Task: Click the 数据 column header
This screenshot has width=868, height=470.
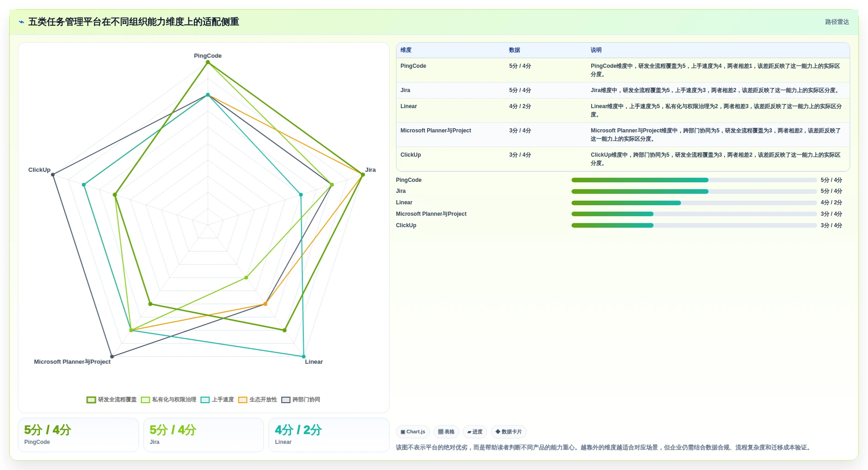Action: [x=515, y=50]
